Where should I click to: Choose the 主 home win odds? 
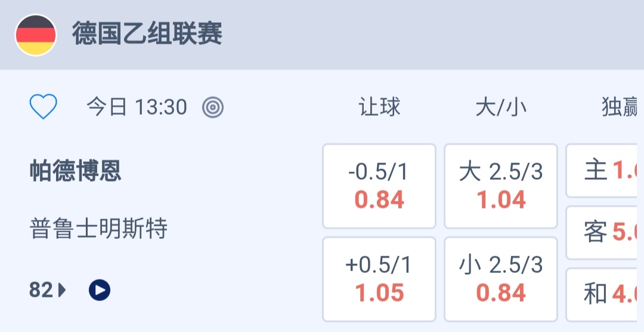pos(605,171)
